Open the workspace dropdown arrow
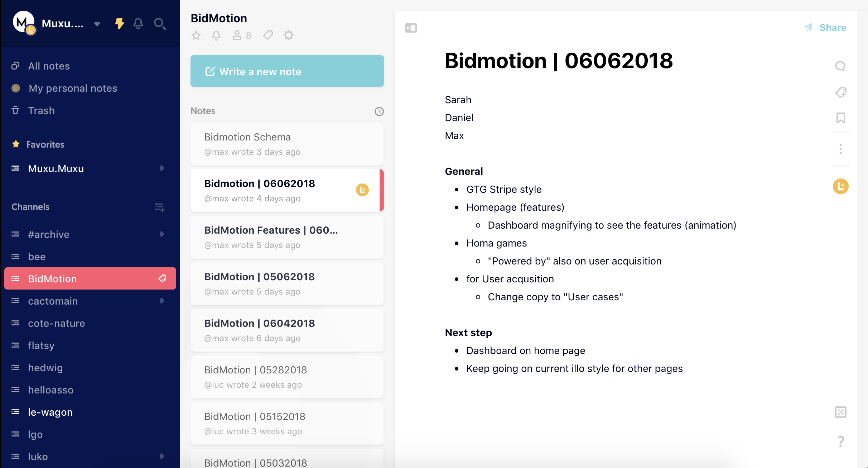868x468 pixels. coord(97,24)
